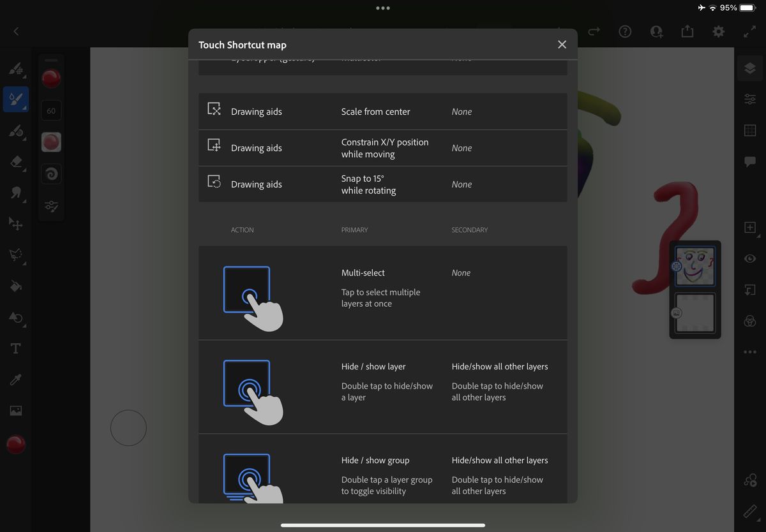The height and width of the screenshot is (532, 766).
Task: Select the Move and Transform tool
Action: (16, 224)
